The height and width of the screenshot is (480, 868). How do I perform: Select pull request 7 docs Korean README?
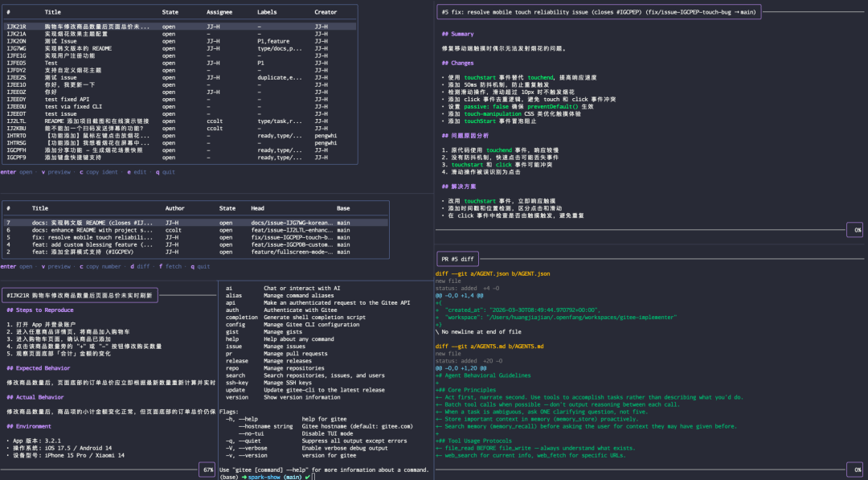point(196,223)
